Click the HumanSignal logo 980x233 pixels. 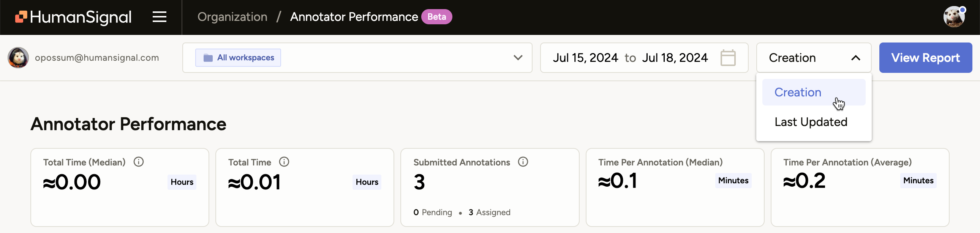(x=73, y=17)
